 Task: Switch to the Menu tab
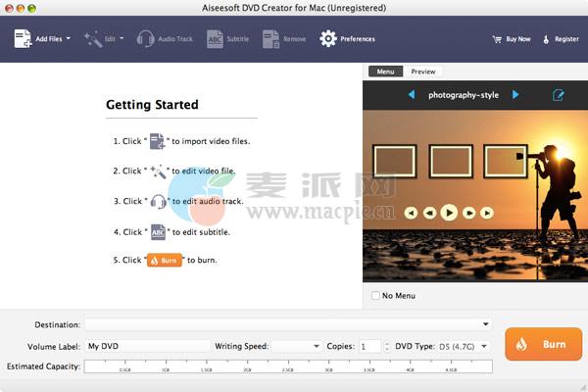[x=385, y=72]
